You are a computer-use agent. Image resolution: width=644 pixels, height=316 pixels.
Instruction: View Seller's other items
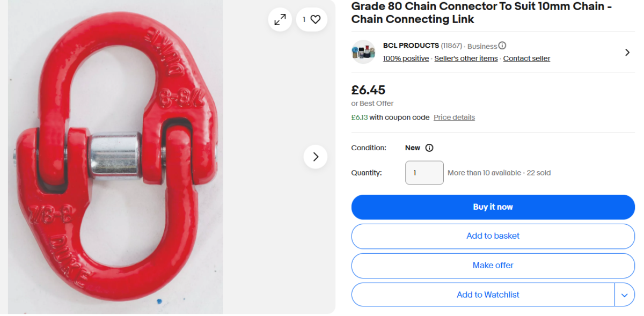[x=466, y=58]
